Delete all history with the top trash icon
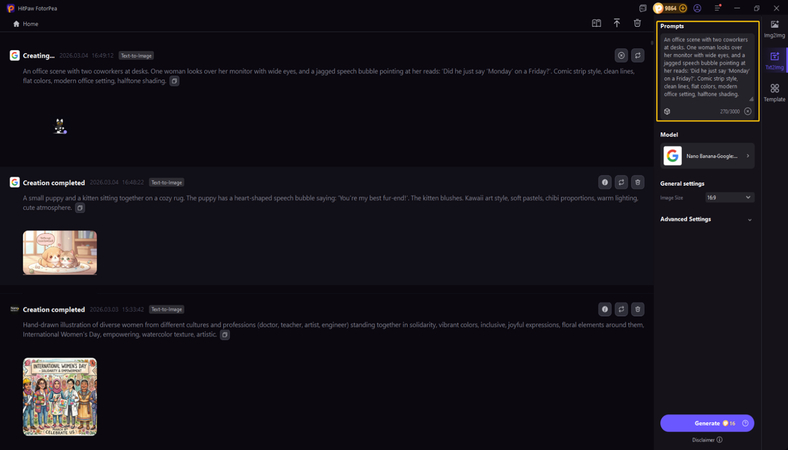 tap(637, 23)
